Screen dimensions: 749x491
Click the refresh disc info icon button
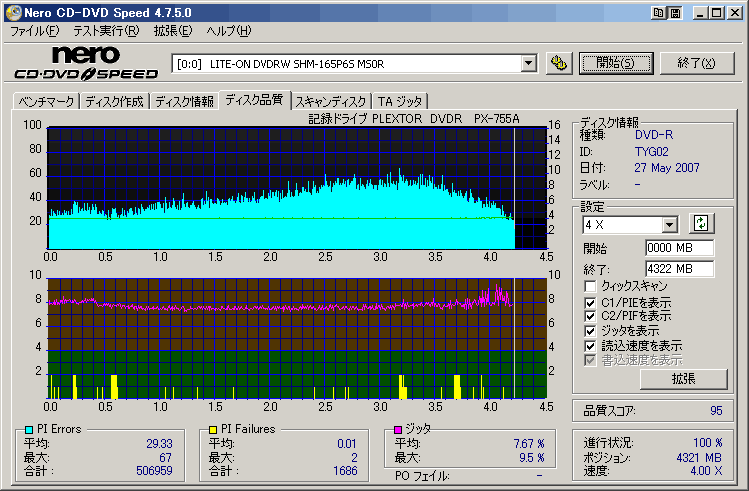tap(701, 224)
